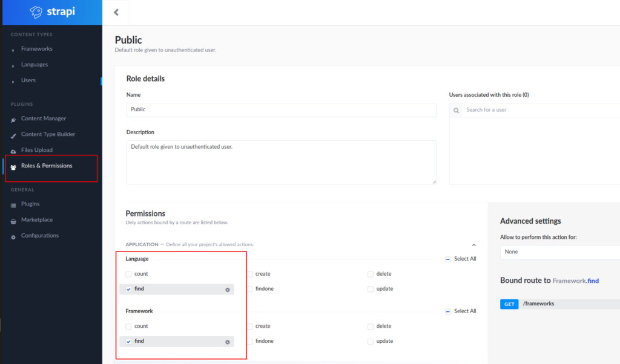
Task: Click 'Users associated with this role (0)'
Action: (489, 95)
